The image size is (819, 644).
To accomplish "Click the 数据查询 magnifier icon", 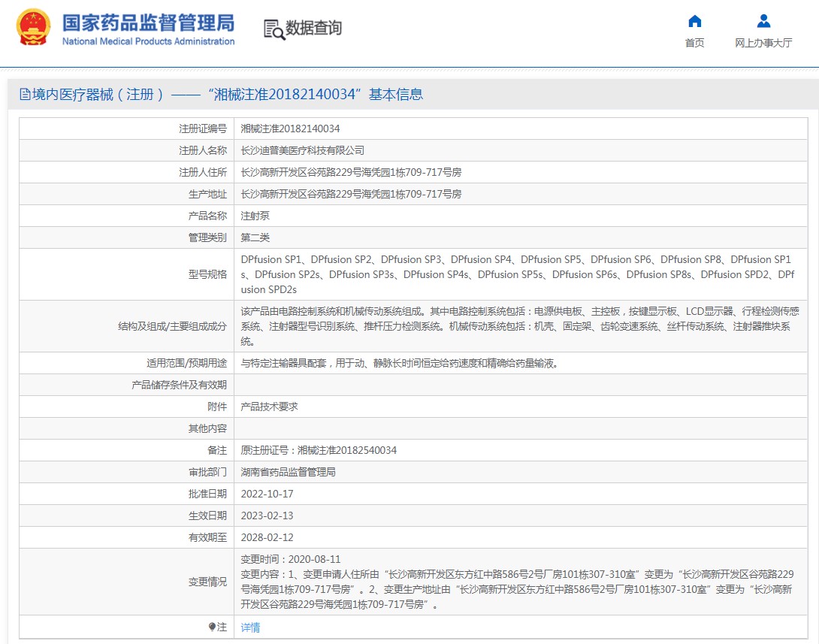I will click(274, 29).
